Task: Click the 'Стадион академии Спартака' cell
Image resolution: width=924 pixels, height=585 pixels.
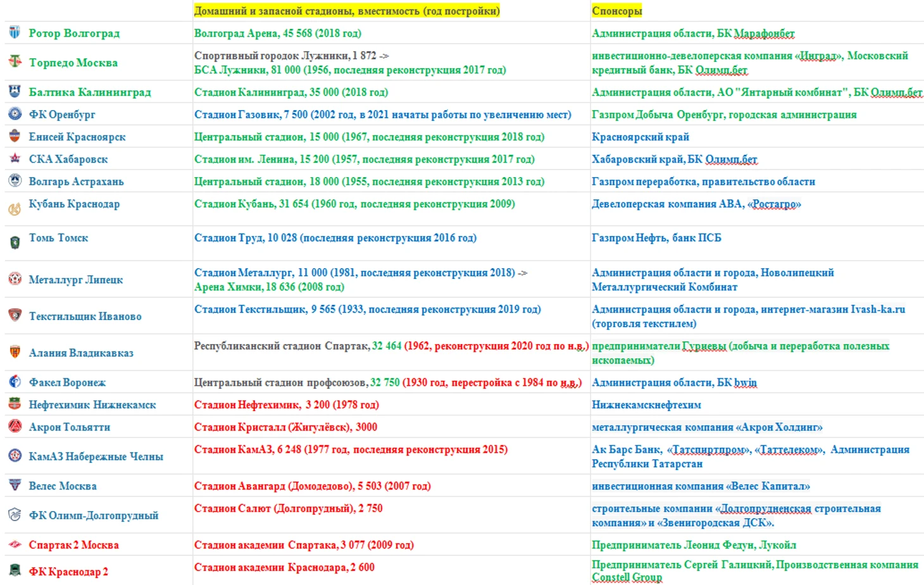Action: coord(304,545)
